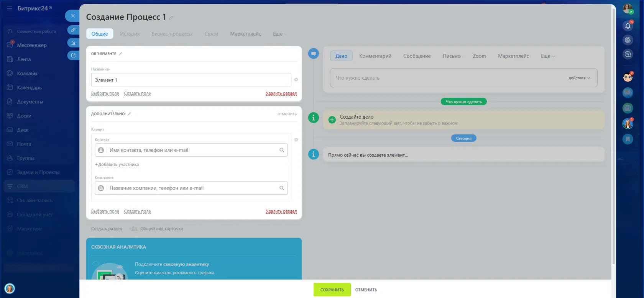The image size is (644, 298).
Task: Expand the Еще menu in the card tabs
Action: [x=280, y=34]
